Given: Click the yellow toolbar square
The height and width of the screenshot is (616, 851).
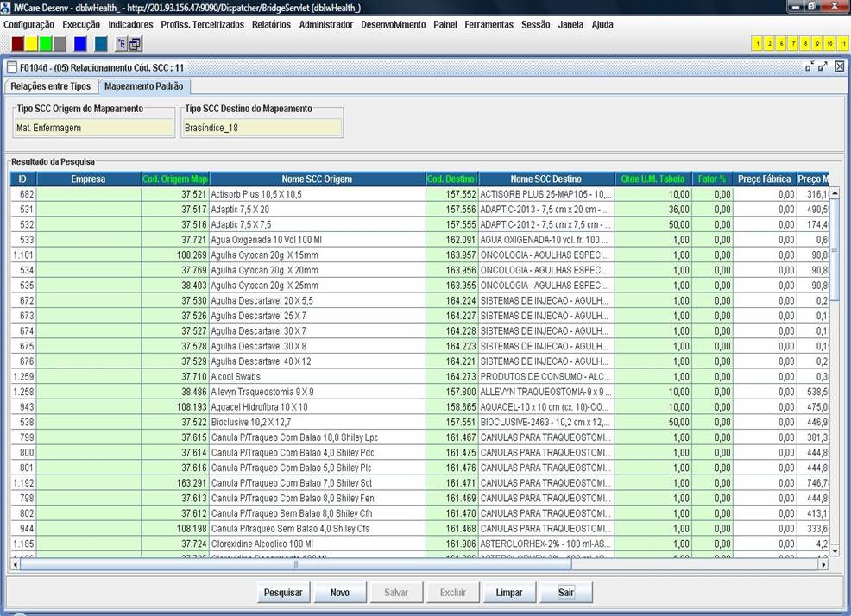Looking at the screenshot, I should 32,44.
